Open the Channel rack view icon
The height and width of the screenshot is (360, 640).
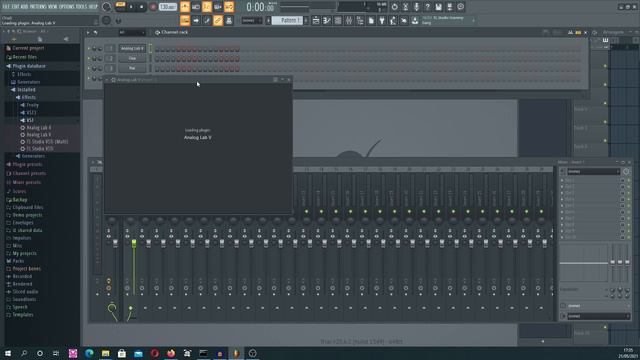click(338, 20)
